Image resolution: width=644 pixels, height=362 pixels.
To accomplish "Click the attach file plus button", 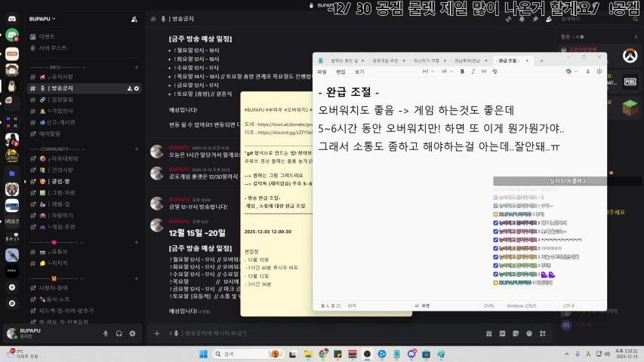I will click(x=156, y=333).
